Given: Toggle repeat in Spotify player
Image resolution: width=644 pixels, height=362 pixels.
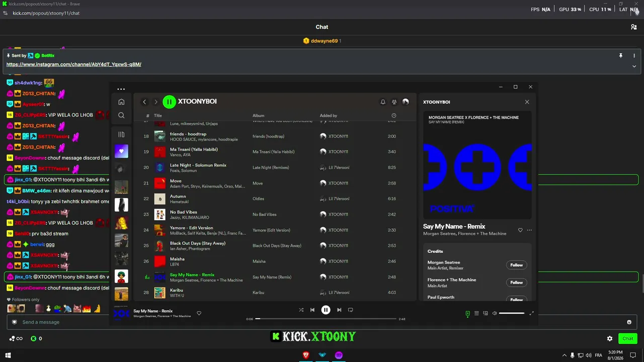Looking at the screenshot, I should (351, 310).
